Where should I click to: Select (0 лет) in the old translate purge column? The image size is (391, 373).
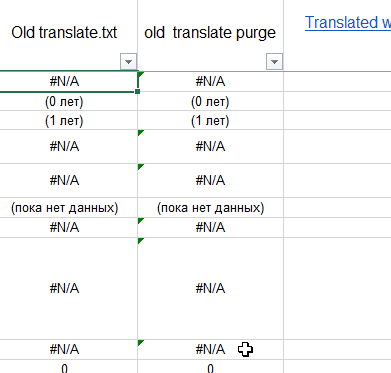tap(210, 101)
